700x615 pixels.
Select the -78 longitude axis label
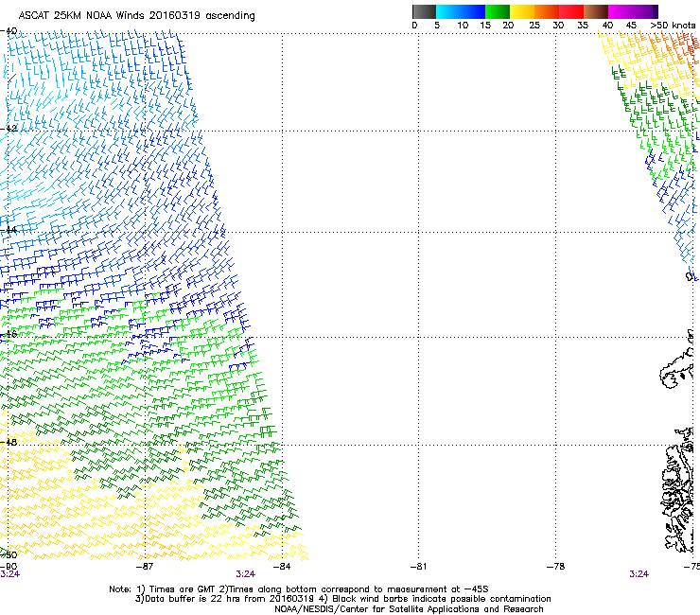[x=555, y=567]
